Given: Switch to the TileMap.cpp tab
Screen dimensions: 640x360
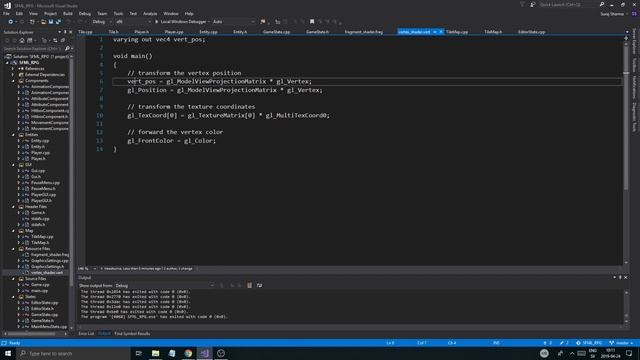Looking at the screenshot, I should click(x=457, y=32).
